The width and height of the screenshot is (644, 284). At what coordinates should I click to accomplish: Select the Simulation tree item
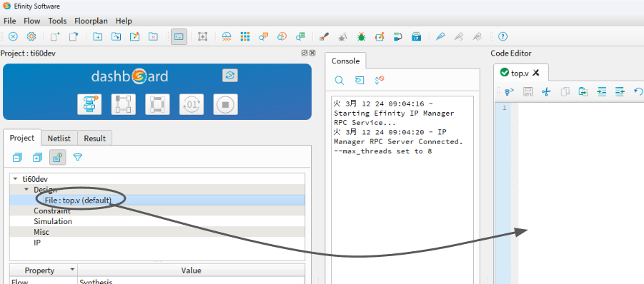coord(53,221)
